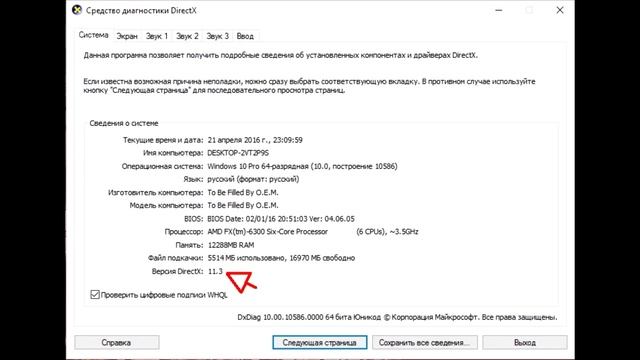Click the Выход button

[524, 342]
